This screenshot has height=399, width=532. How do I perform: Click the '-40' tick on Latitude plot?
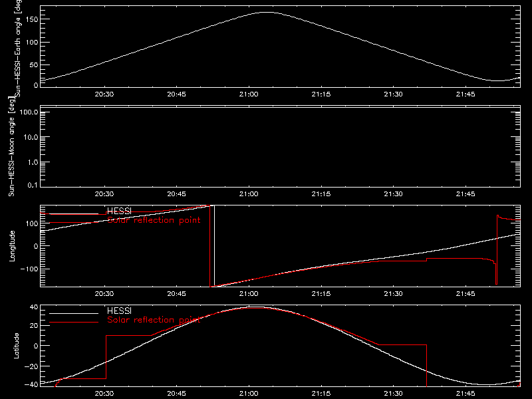31,384
